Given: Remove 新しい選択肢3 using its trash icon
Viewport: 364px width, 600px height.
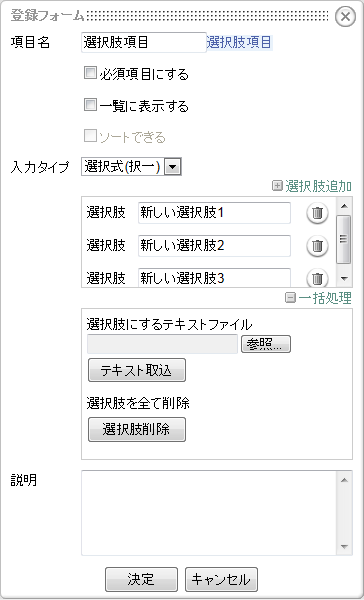Looking at the screenshot, I should (317, 278).
